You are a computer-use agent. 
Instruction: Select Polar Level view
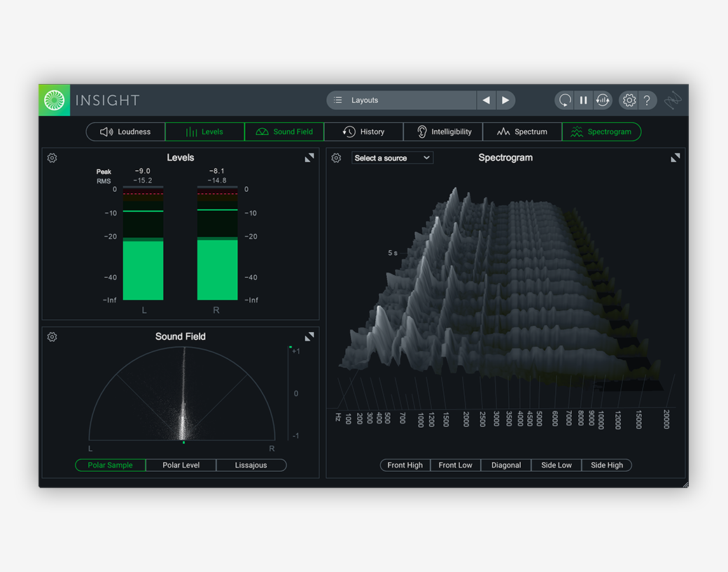(181, 465)
